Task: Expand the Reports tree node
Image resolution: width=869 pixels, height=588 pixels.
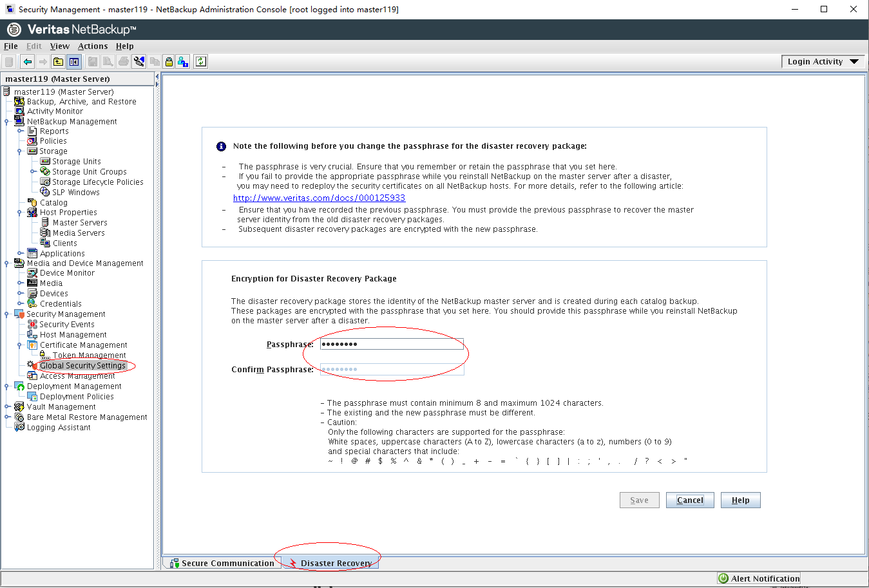Action: (x=20, y=131)
